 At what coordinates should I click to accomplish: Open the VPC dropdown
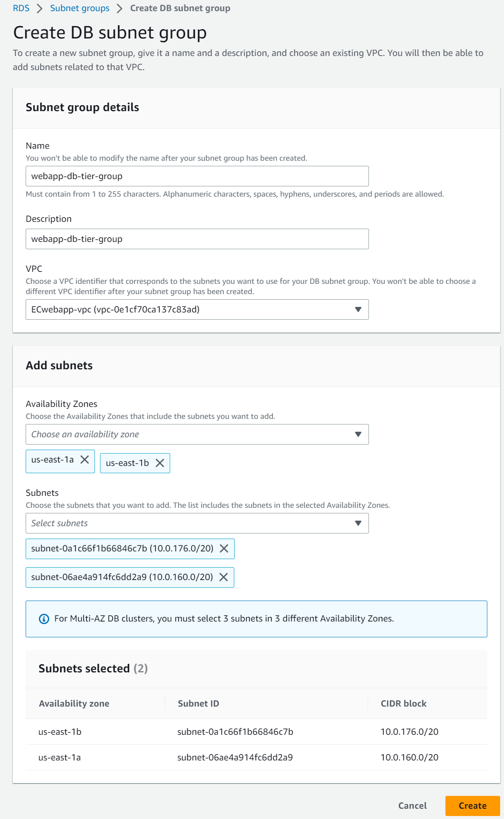point(197,309)
